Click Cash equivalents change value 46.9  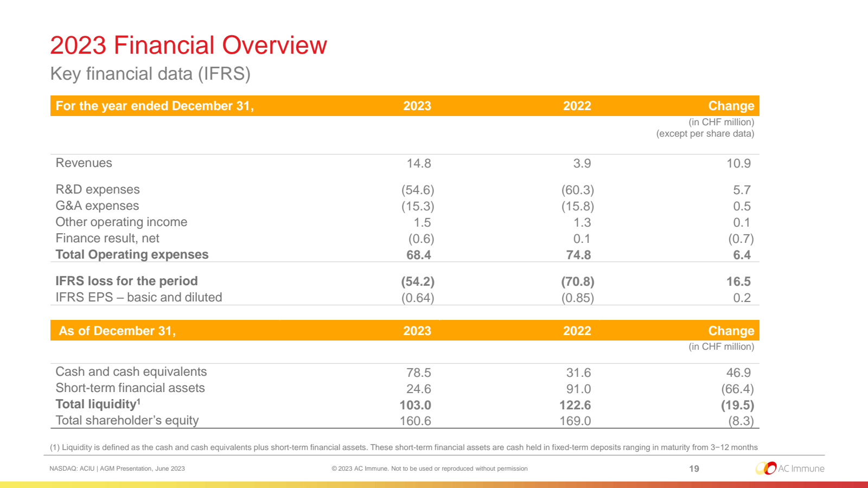point(738,373)
